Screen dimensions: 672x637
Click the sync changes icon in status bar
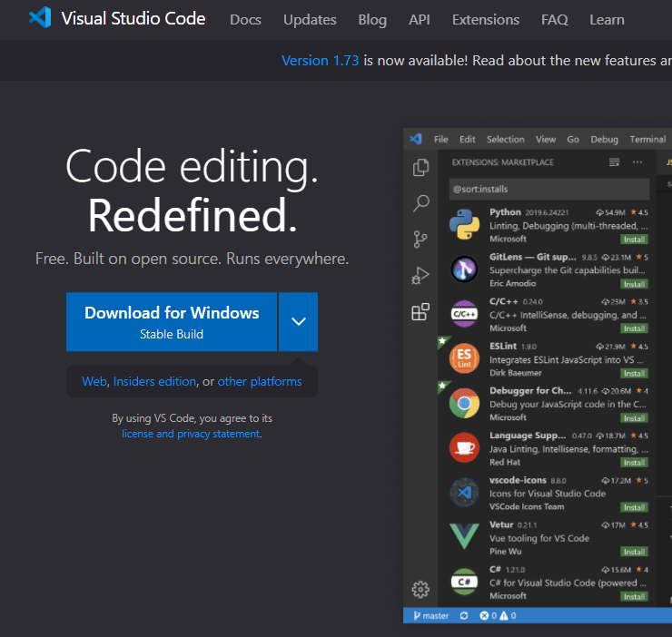464,615
